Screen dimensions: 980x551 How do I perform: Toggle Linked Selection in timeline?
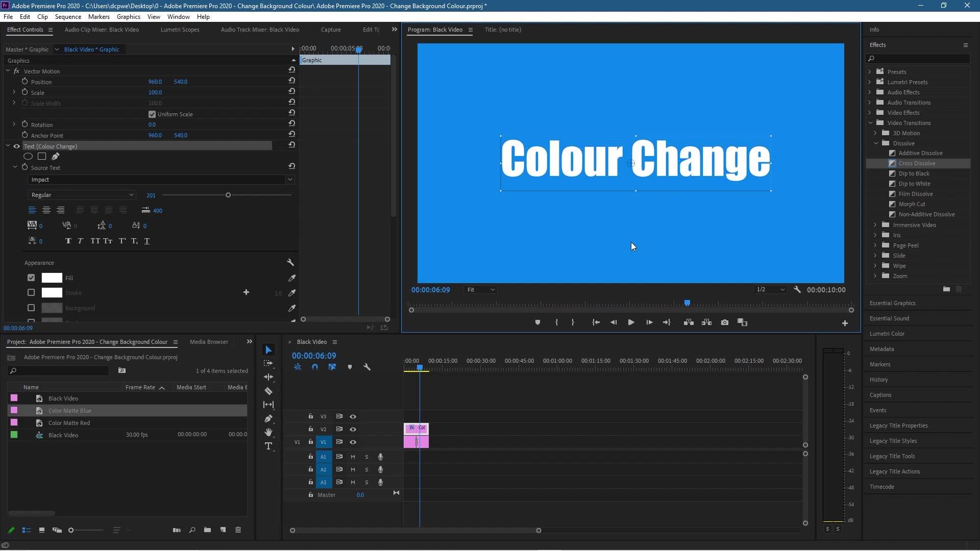click(x=332, y=367)
